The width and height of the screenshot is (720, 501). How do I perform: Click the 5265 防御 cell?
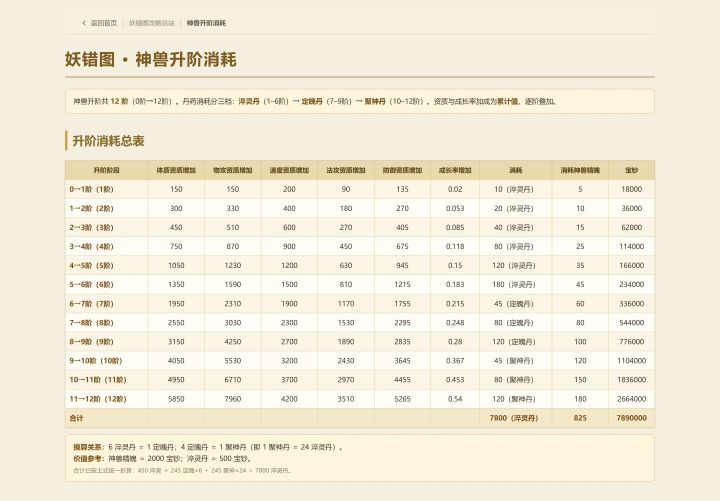click(x=402, y=399)
